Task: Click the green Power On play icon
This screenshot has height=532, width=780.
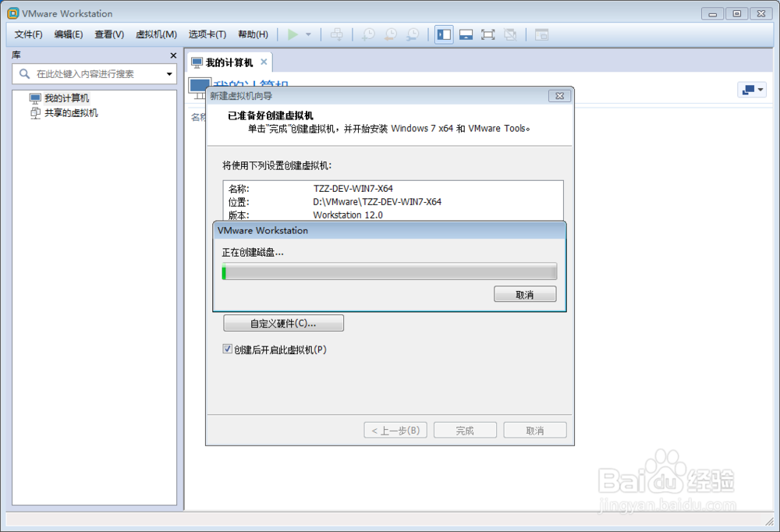Action: 293,34
